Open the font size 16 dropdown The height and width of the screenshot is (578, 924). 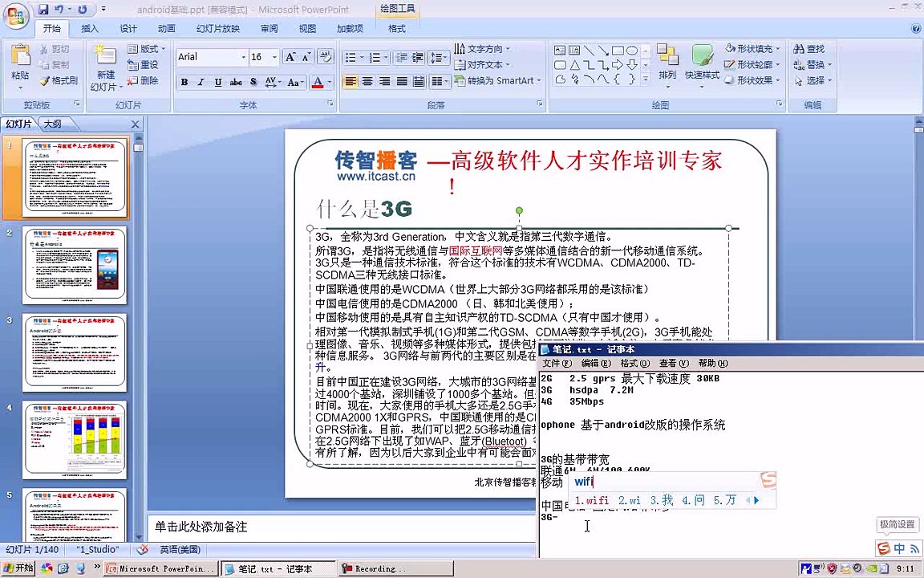[x=274, y=57]
